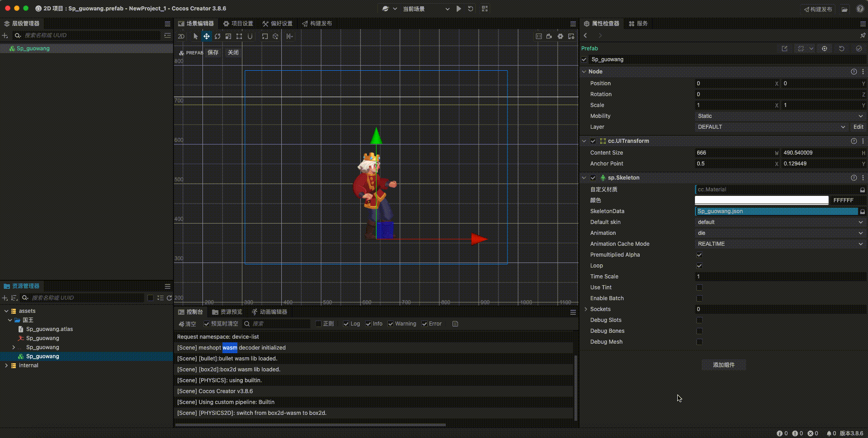Click the refresh icon in assets panel
This screenshot has height=438, width=868.
tap(169, 298)
